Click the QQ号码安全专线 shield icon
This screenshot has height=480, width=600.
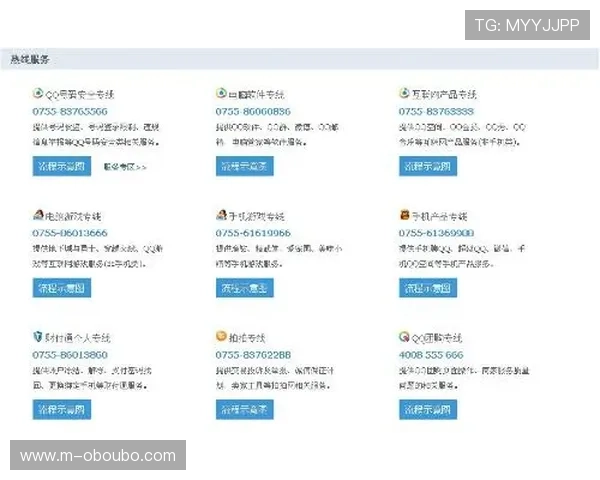(x=38, y=93)
